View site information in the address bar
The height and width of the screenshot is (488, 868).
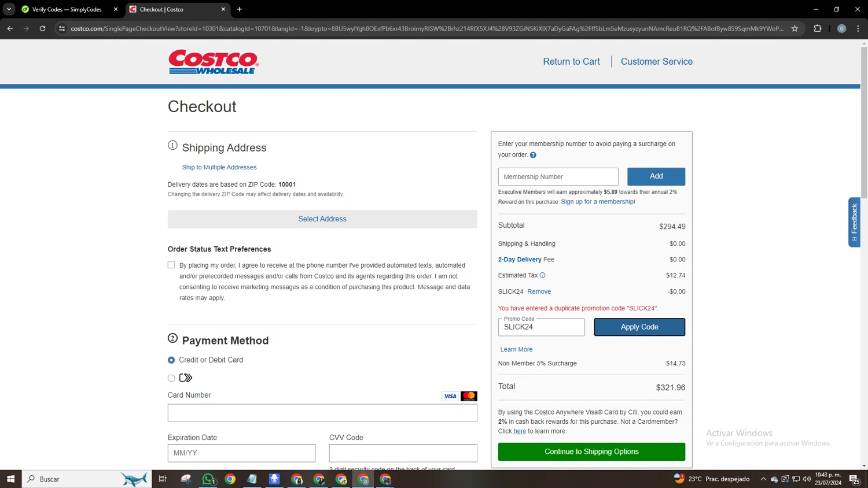tap(62, 28)
